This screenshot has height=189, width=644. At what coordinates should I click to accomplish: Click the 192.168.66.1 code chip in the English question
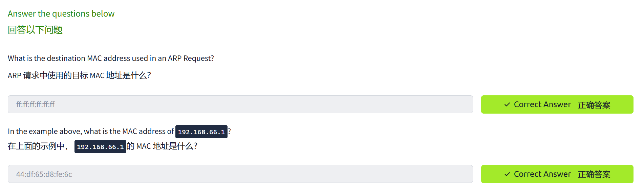201,132
